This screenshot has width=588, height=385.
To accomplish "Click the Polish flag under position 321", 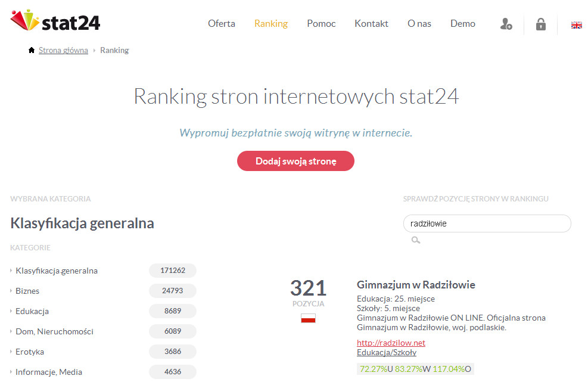I will point(308,318).
